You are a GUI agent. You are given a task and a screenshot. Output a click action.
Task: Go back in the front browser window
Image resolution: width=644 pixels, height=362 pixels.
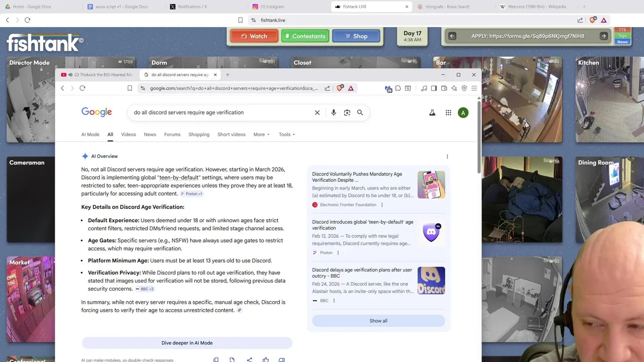pos(62,88)
